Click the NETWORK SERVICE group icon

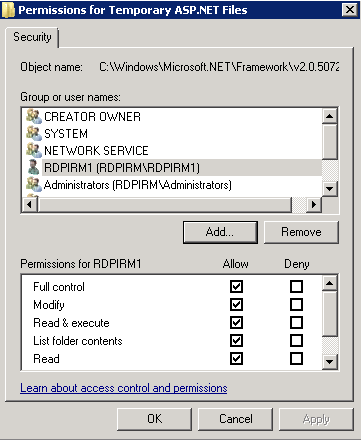pyautogui.click(x=34, y=150)
